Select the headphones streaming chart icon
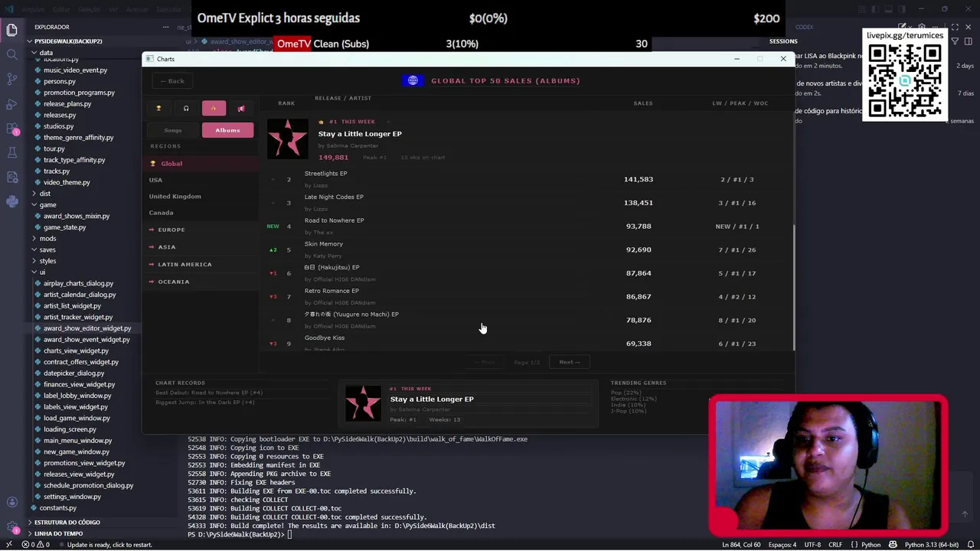This screenshot has height=551, width=980. click(x=186, y=109)
